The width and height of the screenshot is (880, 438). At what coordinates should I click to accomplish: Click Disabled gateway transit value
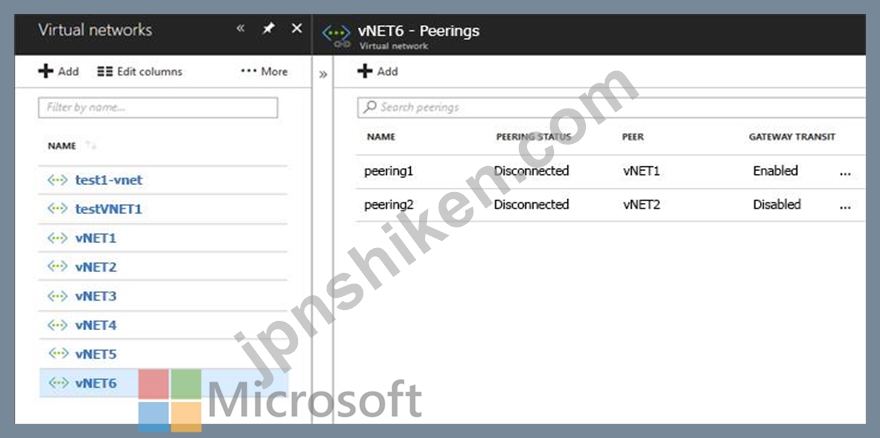[777, 204]
